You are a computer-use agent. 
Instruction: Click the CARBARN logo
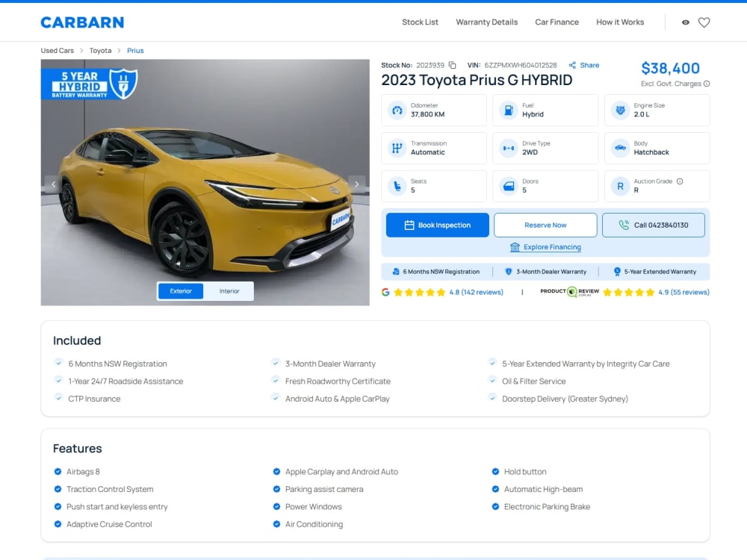82,22
